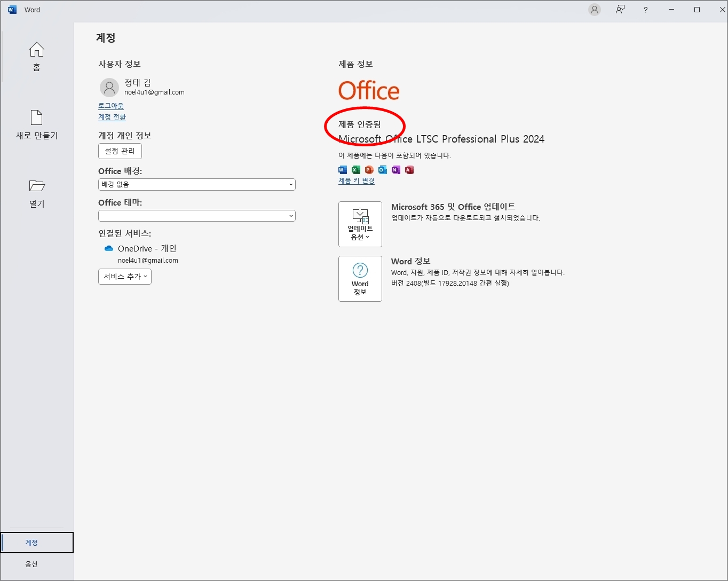Click the Open (열기) folder icon
728x581 pixels.
[36, 186]
